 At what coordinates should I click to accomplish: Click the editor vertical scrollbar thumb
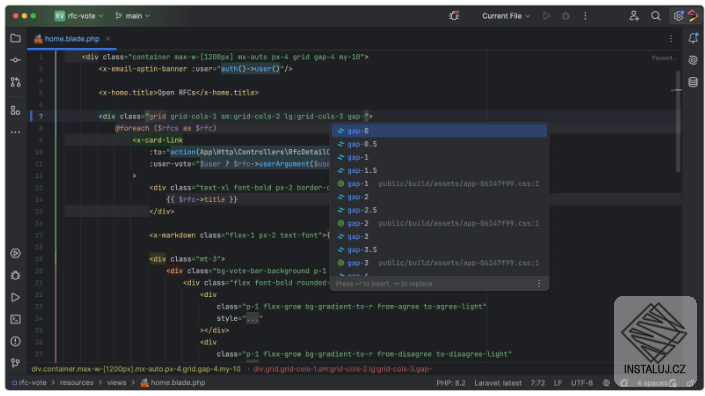pyautogui.click(x=678, y=121)
